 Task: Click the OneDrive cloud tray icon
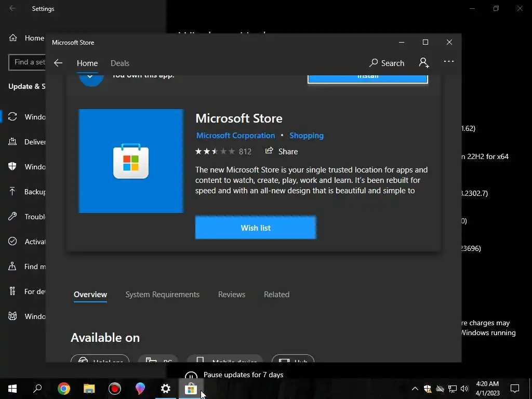(440, 389)
